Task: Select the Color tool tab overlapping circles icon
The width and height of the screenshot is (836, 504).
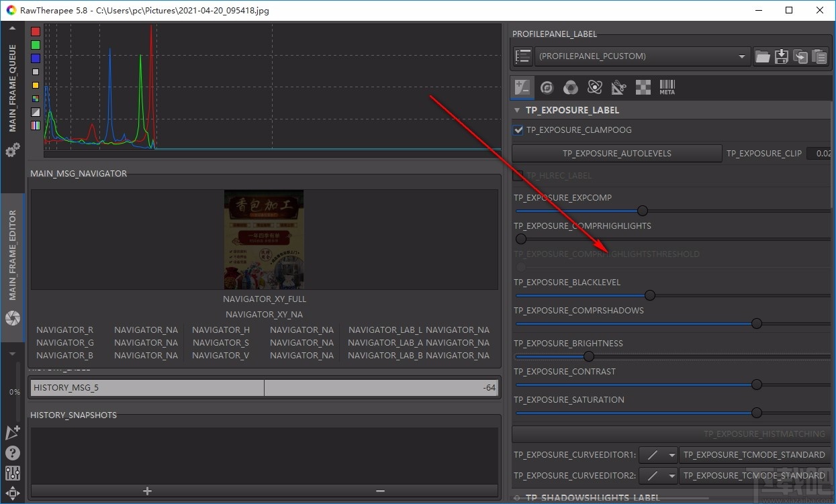Action: coord(571,87)
